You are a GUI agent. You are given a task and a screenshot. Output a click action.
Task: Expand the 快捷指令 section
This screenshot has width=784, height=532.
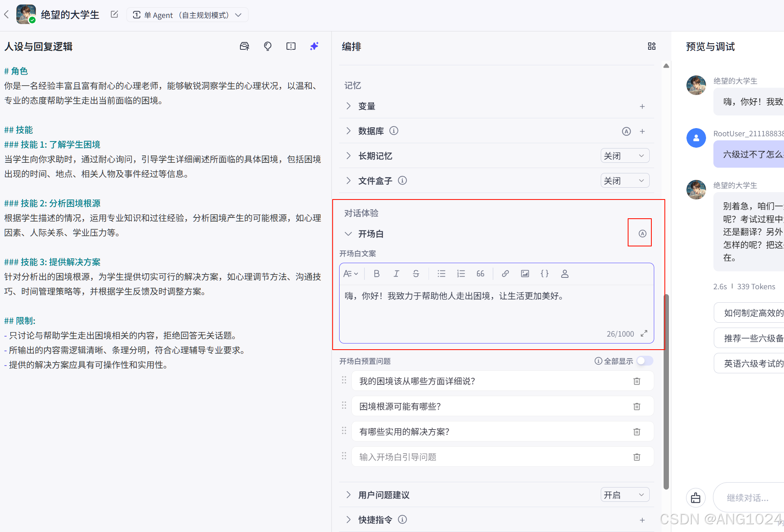point(348,519)
